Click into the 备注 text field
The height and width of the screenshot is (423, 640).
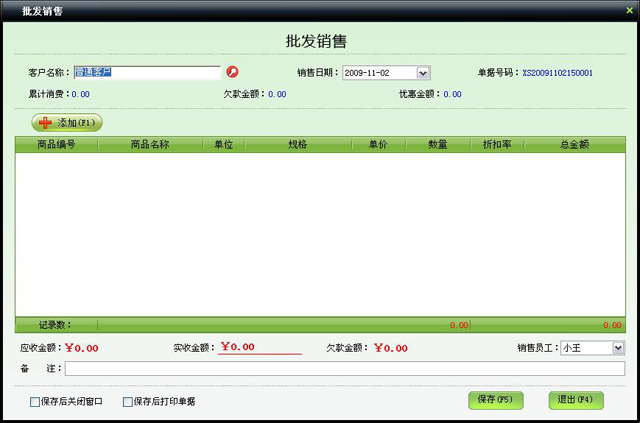coord(345,369)
